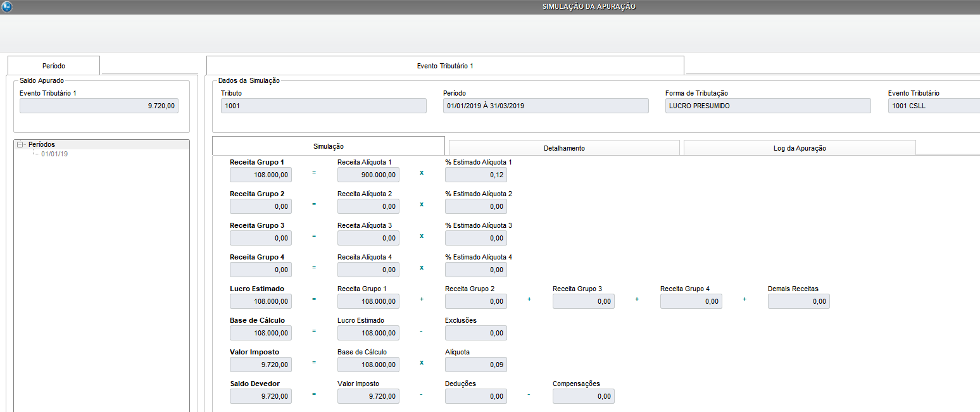Click the % Estimado Alíquota 2 field
Screen dimensions: 980x412
476,206
